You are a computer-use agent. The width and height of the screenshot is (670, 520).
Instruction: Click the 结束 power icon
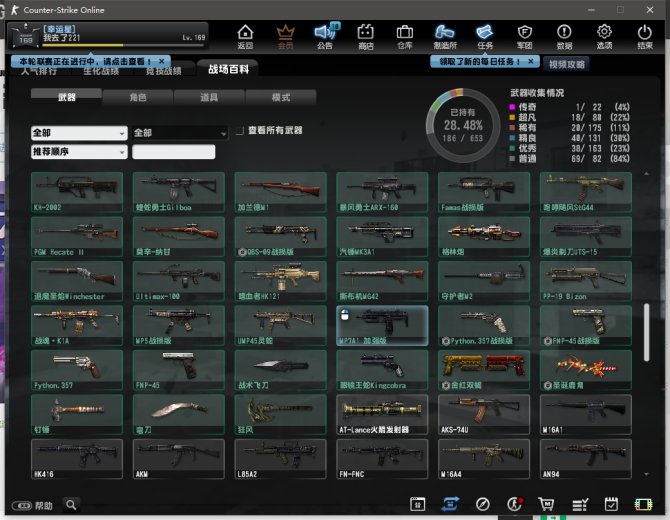644,36
